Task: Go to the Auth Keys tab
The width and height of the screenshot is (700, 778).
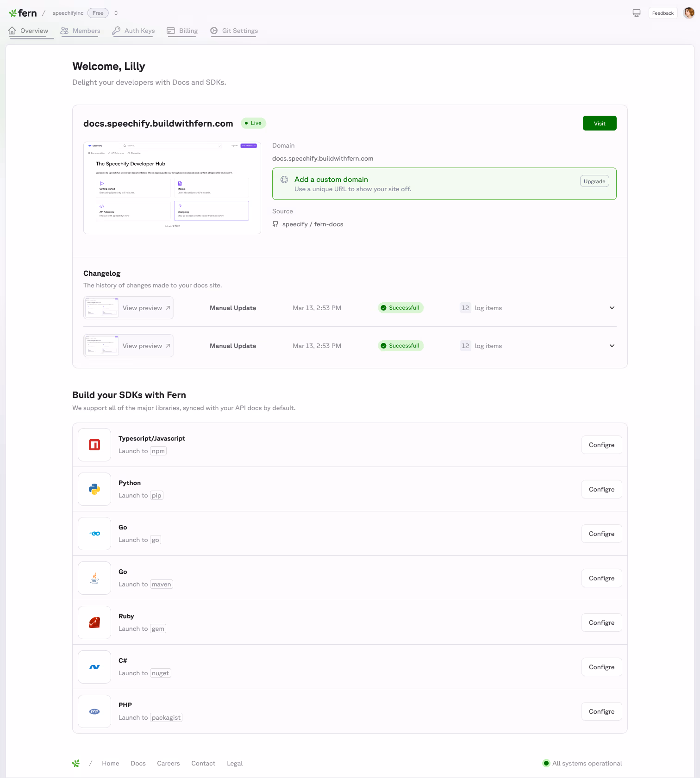Action: 133,31
